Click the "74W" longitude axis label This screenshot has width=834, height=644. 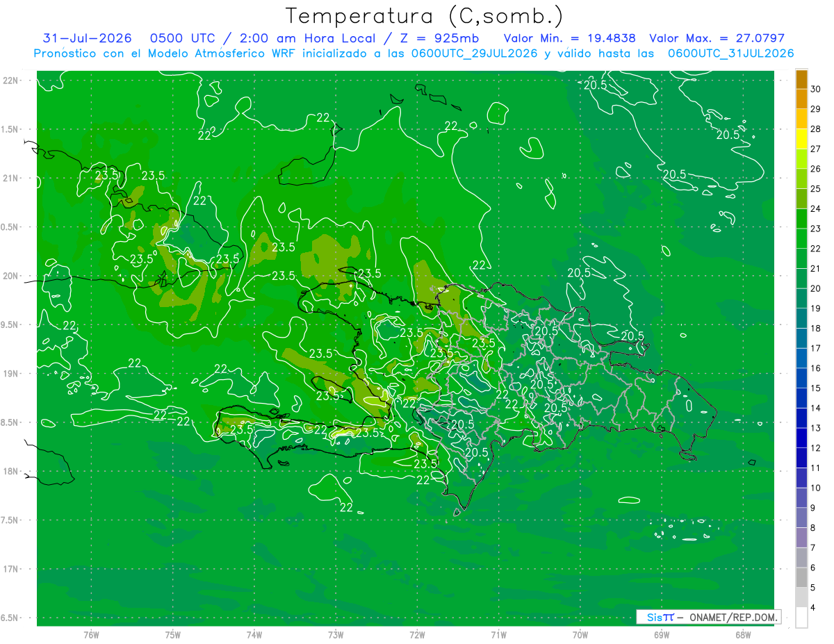(x=254, y=635)
